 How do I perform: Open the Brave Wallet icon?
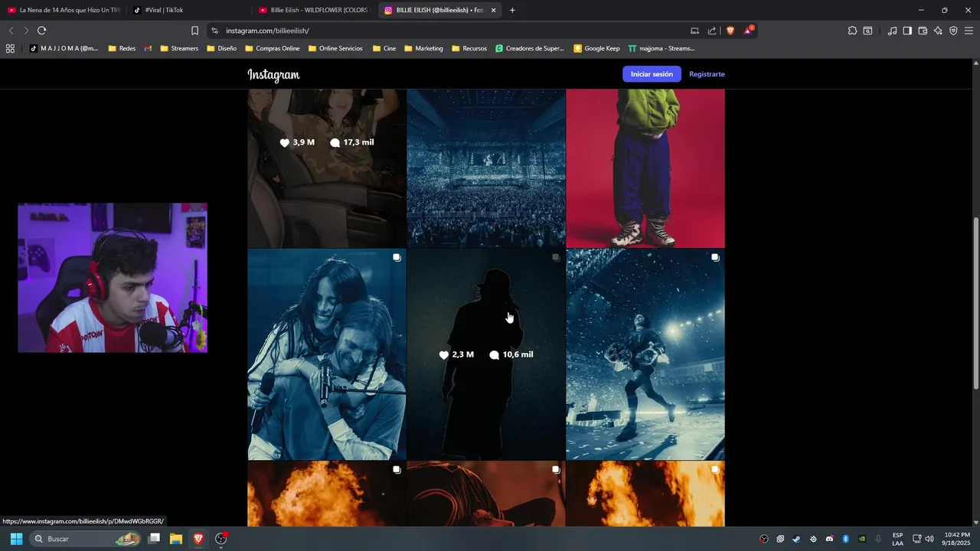click(923, 31)
